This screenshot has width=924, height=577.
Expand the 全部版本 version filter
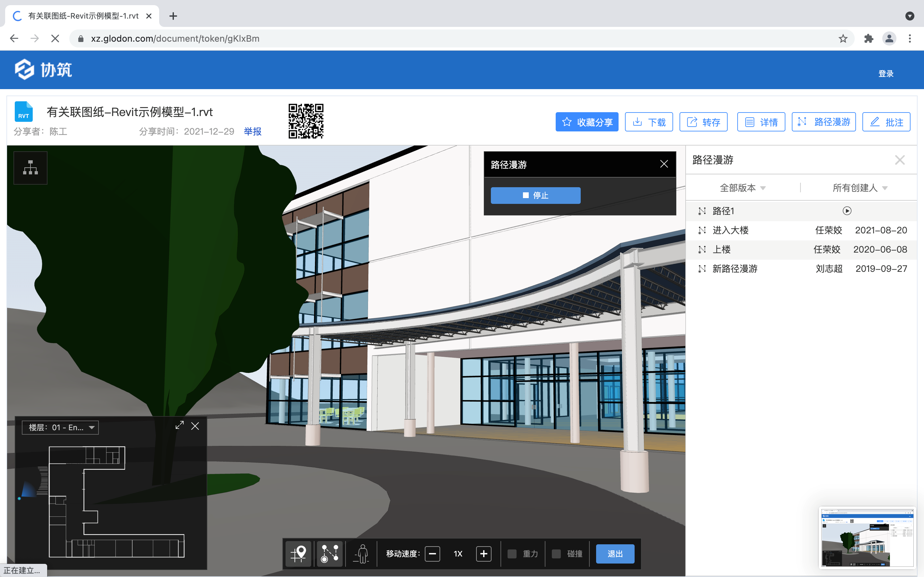click(x=742, y=188)
